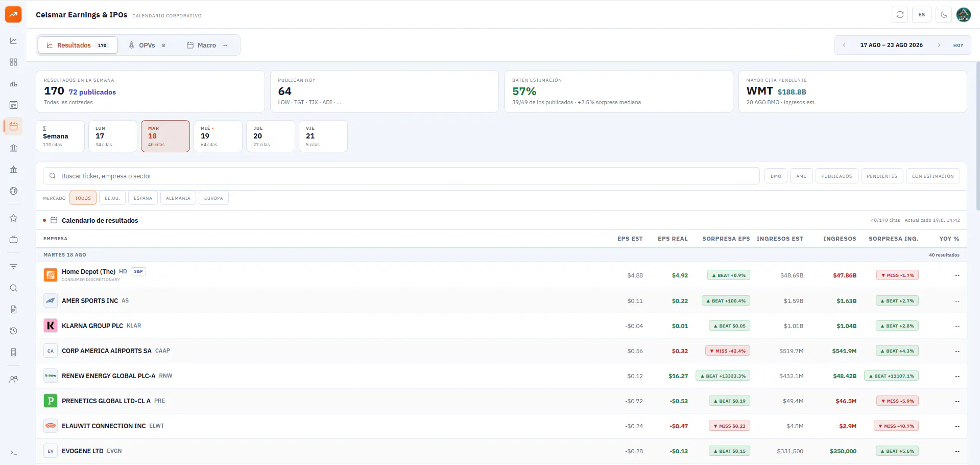Select the ALEMANIA market filter
Screen dimensions: 980x465
[178, 198]
